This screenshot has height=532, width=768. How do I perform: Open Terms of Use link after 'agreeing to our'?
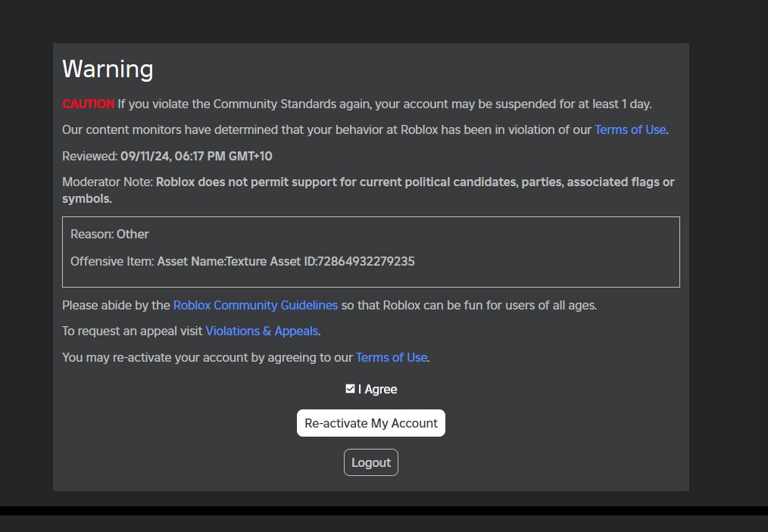[392, 357]
